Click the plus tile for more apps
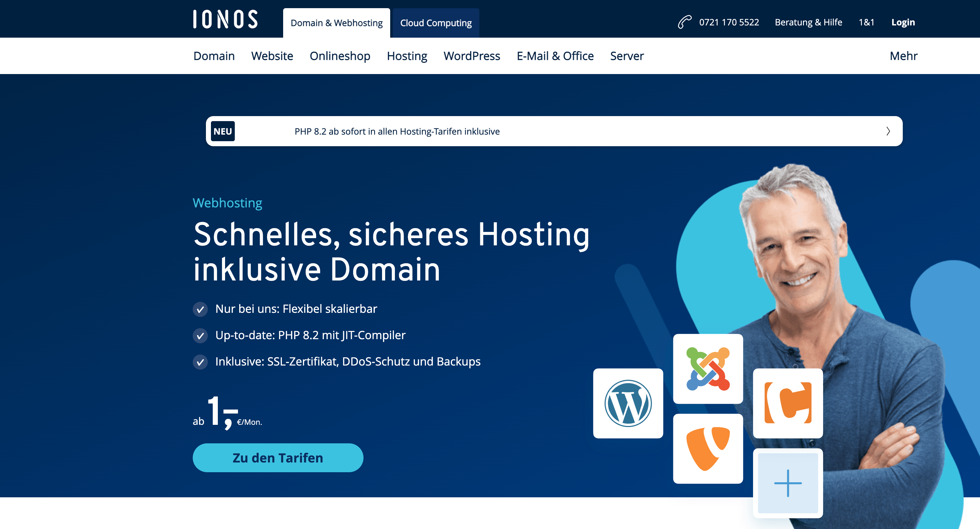Screen dimensions: 980x529 (x=788, y=483)
